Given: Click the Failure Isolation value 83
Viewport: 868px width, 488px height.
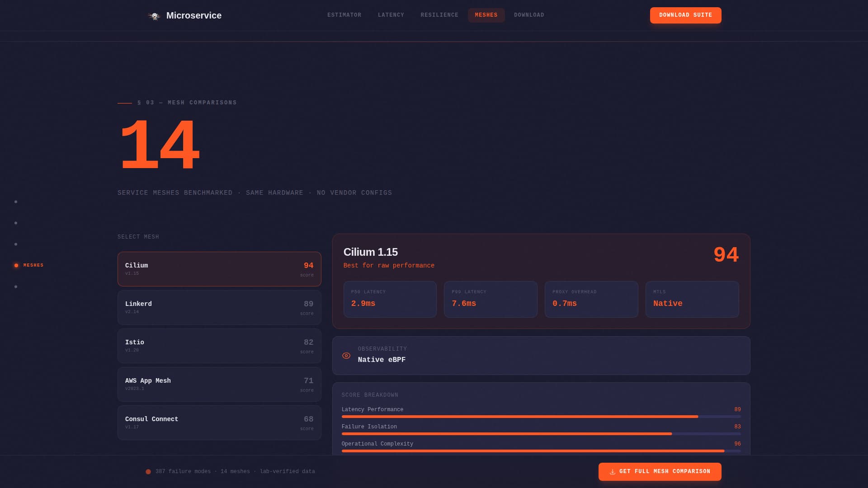Looking at the screenshot, I should [x=737, y=427].
